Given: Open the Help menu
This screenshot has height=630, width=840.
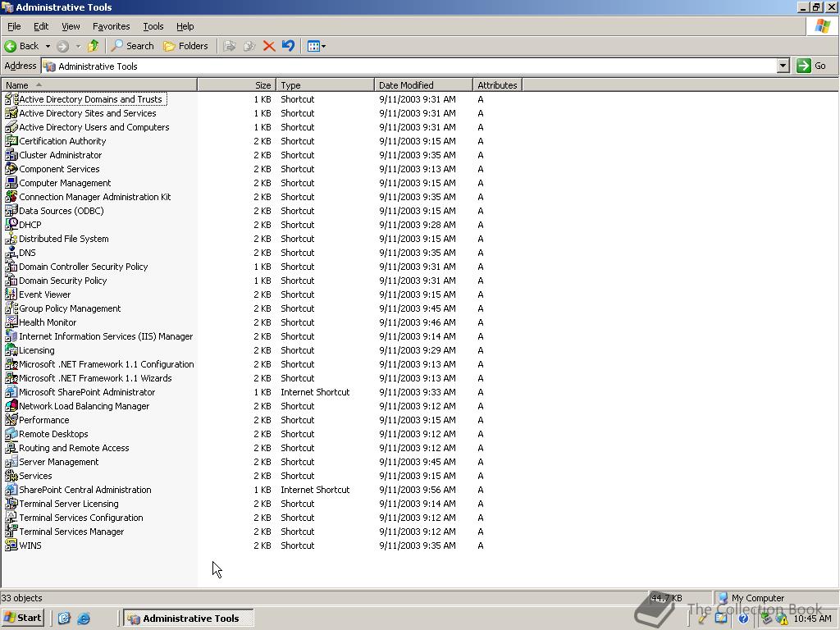Looking at the screenshot, I should pos(185,26).
